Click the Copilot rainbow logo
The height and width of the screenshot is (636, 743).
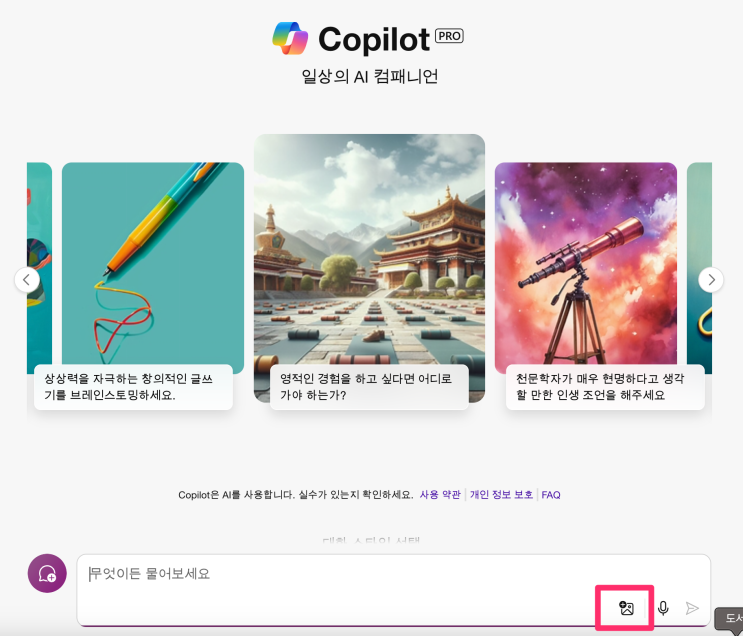click(290, 38)
